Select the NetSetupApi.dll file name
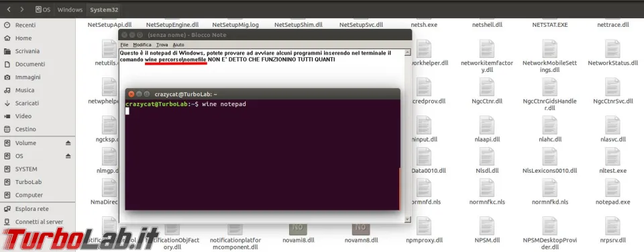 [x=109, y=25]
